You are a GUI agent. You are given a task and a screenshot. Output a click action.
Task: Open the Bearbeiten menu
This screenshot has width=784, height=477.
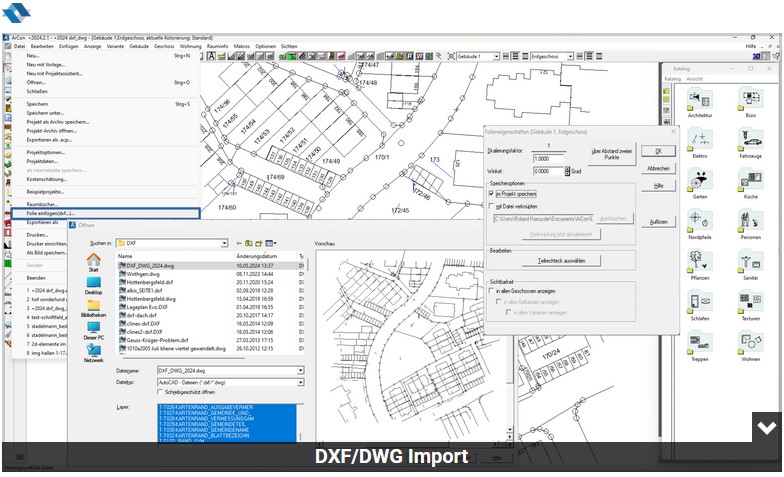(x=42, y=46)
